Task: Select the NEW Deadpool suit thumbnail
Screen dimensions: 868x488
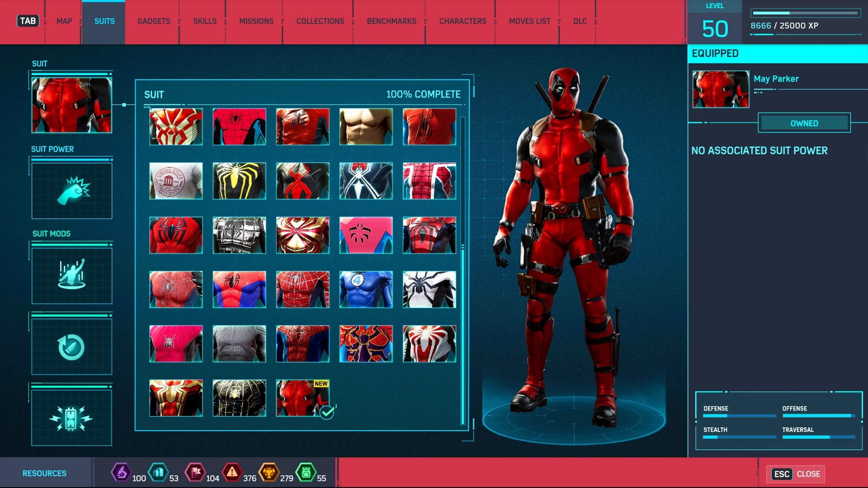Action: coord(302,398)
